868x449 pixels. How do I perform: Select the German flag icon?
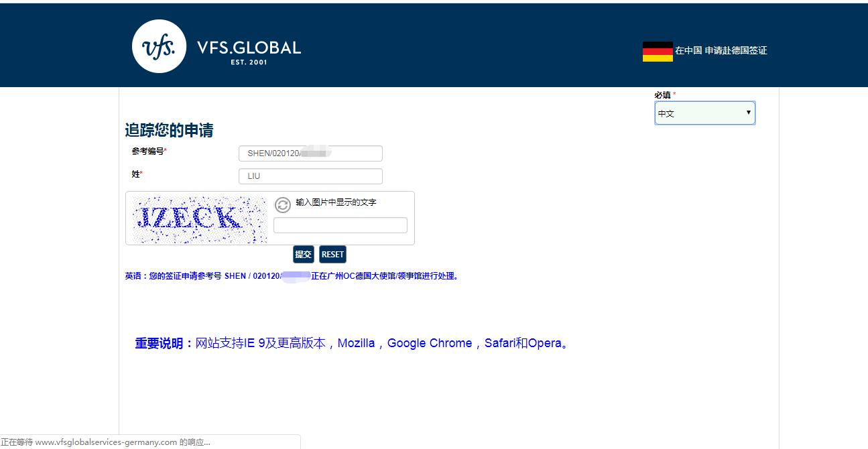point(657,50)
